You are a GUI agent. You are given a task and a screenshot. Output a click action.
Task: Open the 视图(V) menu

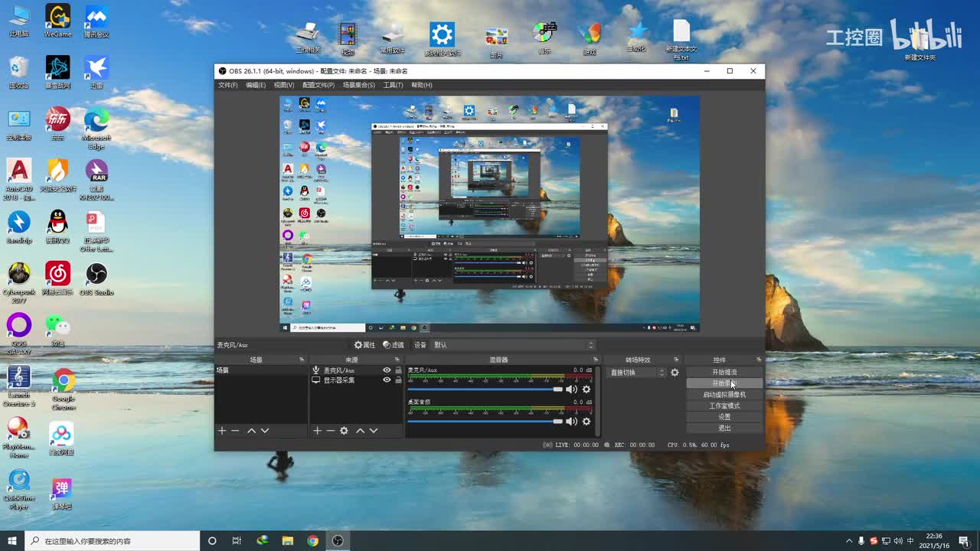(x=284, y=85)
